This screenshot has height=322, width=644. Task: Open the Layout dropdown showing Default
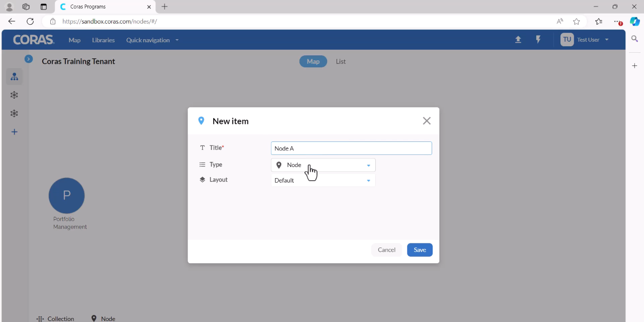pos(323,180)
